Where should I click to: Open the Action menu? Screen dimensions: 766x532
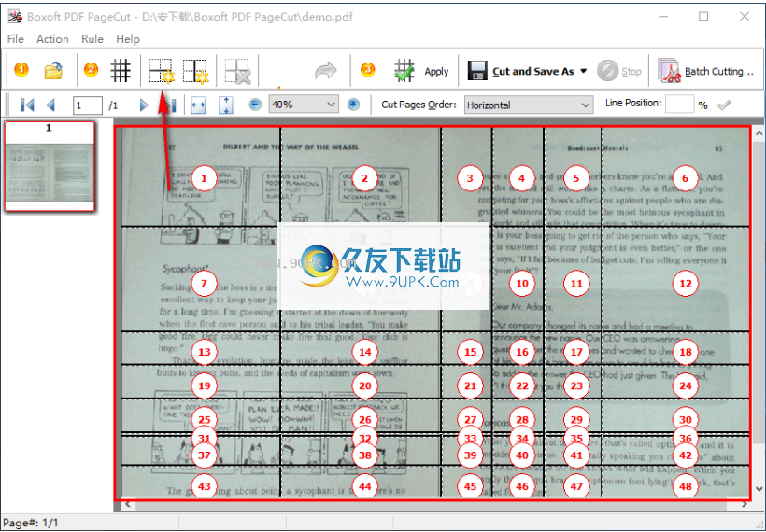pyautogui.click(x=52, y=39)
